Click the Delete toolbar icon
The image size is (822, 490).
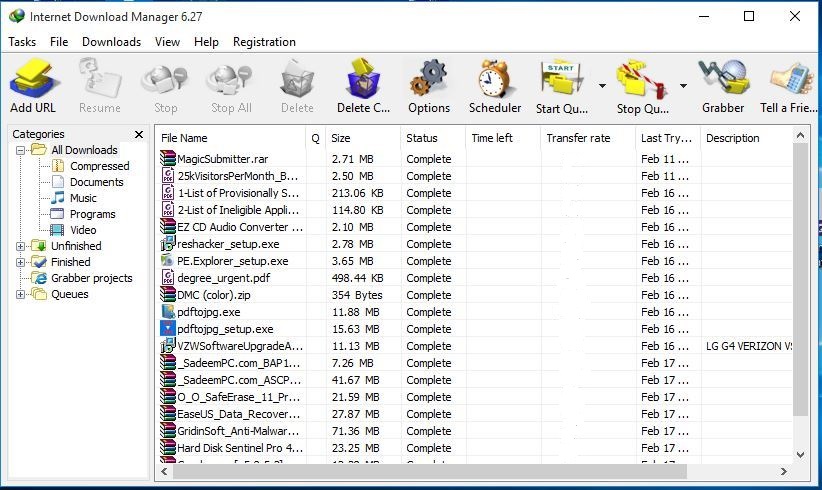[x=297, y=79]
